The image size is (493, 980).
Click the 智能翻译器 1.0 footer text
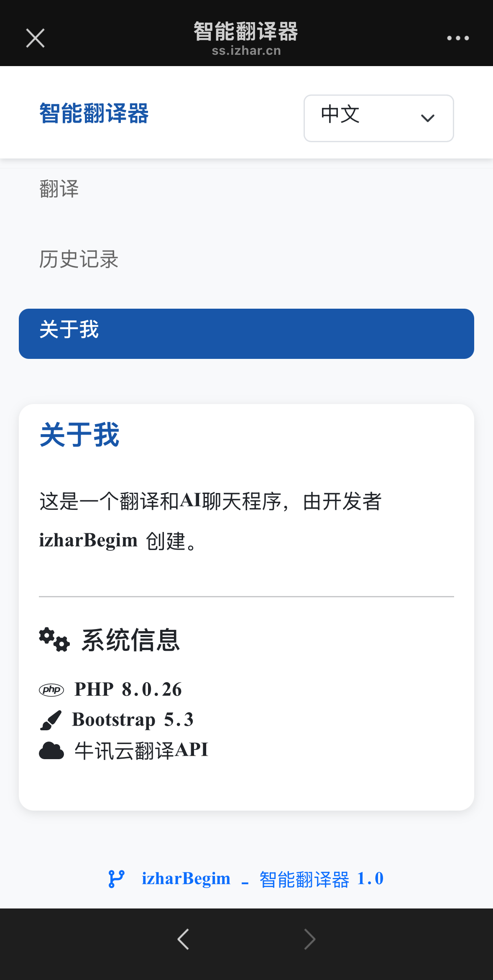pyautogui.click(x=321, y=879)
